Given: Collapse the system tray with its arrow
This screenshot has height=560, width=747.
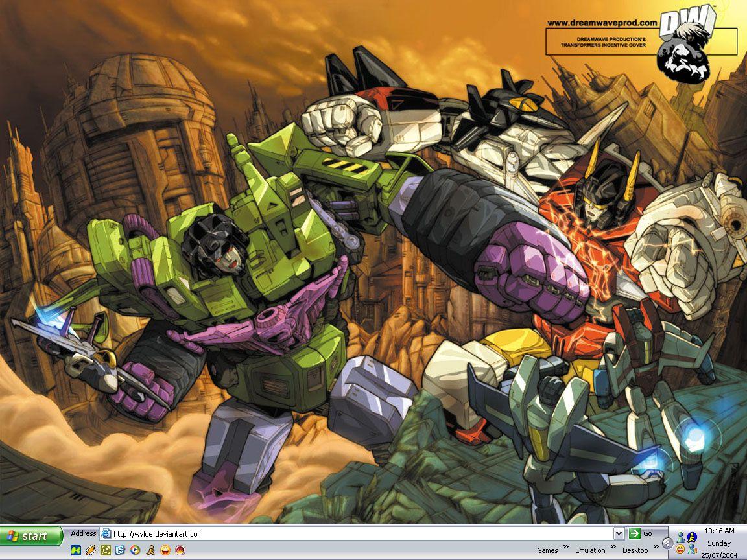Looking at the screenshot, I should [667, 542].
